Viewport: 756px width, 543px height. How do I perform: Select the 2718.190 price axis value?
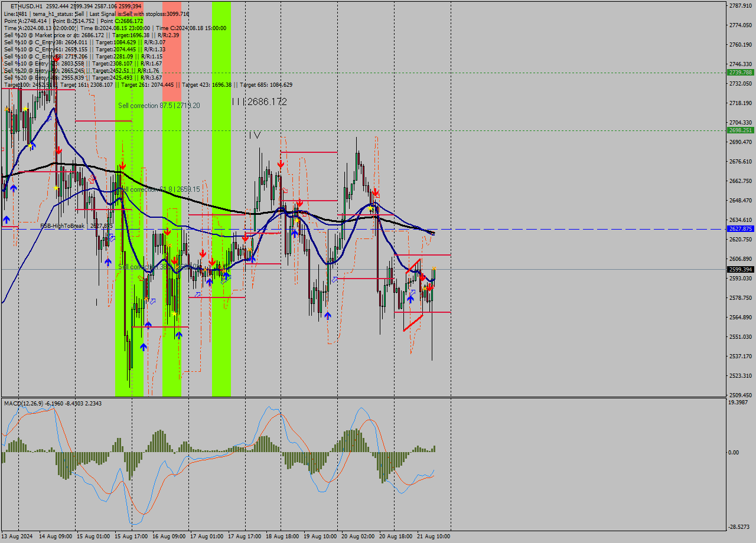point(741,103)
